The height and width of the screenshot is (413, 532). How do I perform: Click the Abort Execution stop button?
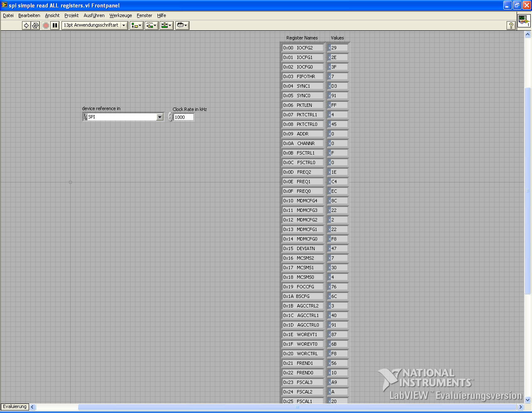pyautogui.click(x=46, y=25)
